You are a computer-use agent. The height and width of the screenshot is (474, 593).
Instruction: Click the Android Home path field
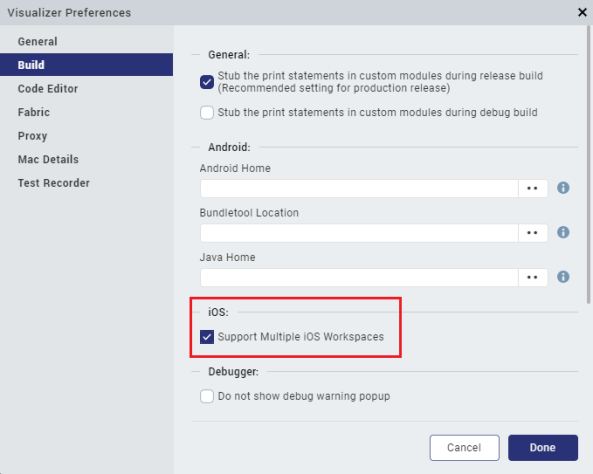point(359,188)
